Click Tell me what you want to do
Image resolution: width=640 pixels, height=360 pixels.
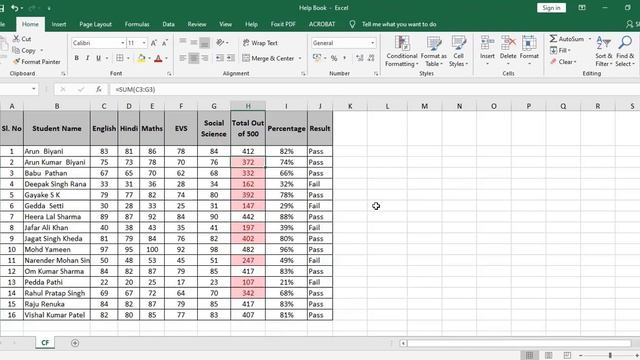(x=399, y=24)
